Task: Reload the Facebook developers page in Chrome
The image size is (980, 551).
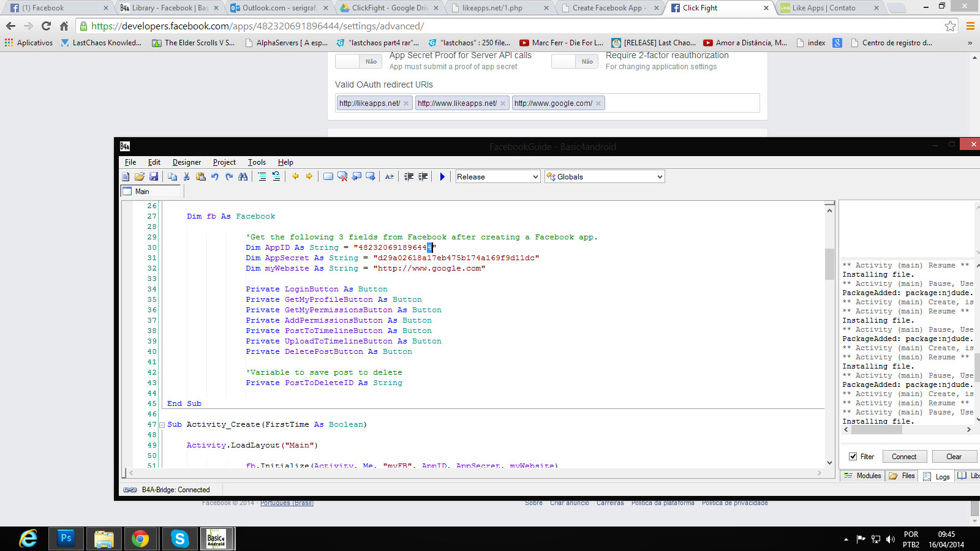Action: click(x=46, y=26)
